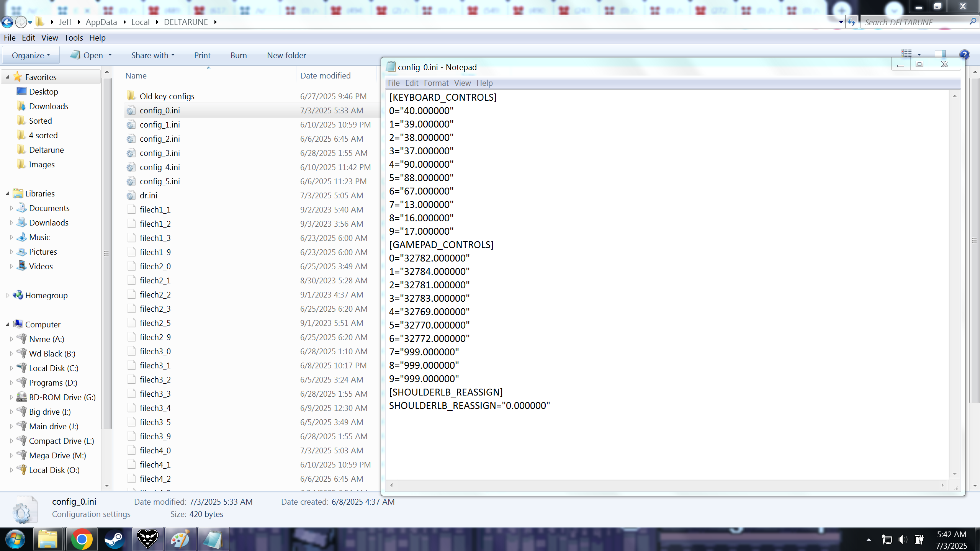
Task: Open Windows Start button
Action: [x=15, y=539]
